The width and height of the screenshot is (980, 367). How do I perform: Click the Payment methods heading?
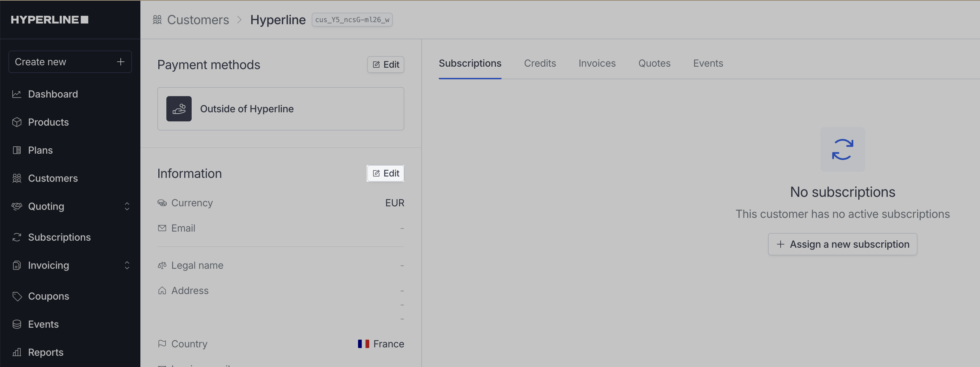[208, 65]
